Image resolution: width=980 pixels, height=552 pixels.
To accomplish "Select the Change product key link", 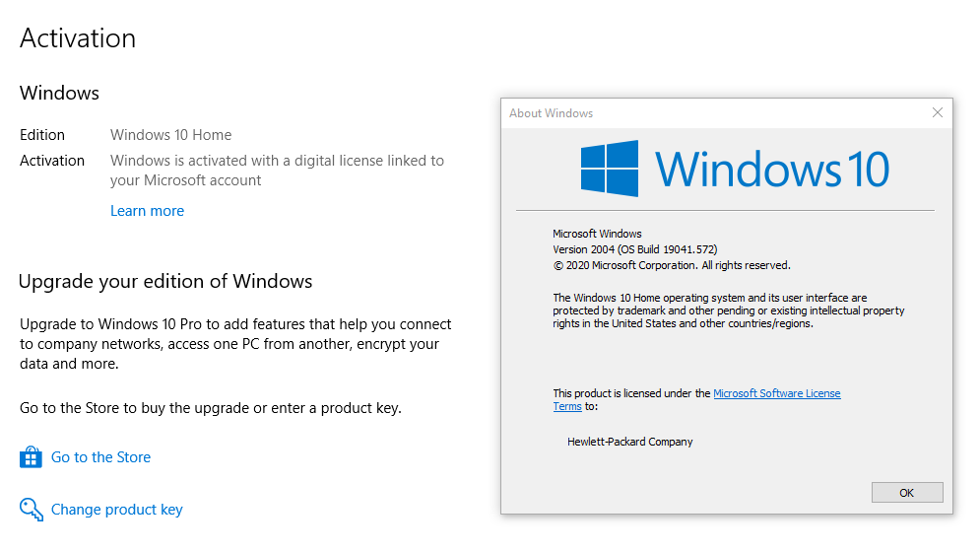I will coord(116,510).
